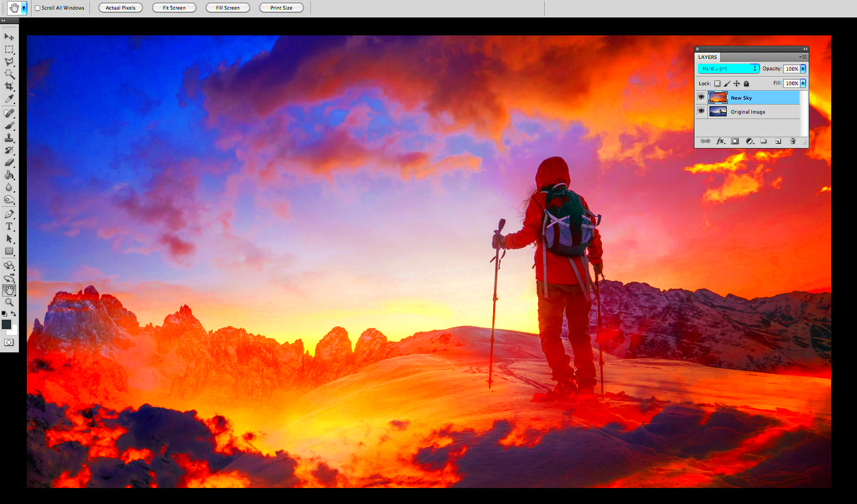Open the Hard Light blend mode dropdown
This screenshot has width=857, height=504.
click(x=728, y=69)
